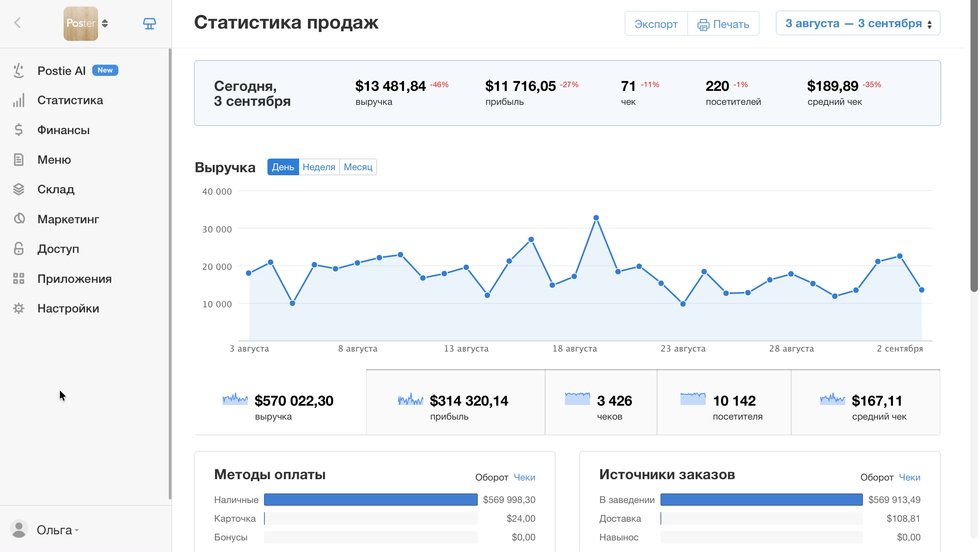Select Оборот in Источники заказов
Screen dimensions: 980x552
tap(877, 477)
